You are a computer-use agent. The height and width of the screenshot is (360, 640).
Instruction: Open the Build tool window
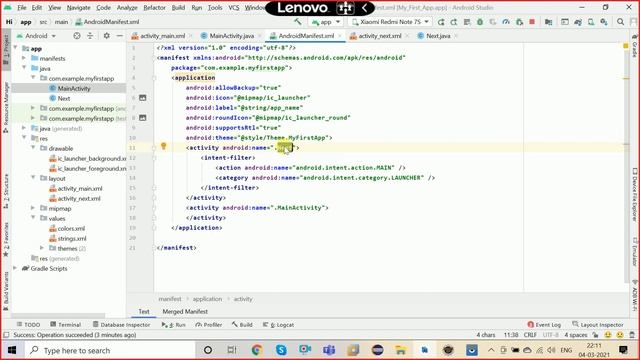(x=242, y=324)
